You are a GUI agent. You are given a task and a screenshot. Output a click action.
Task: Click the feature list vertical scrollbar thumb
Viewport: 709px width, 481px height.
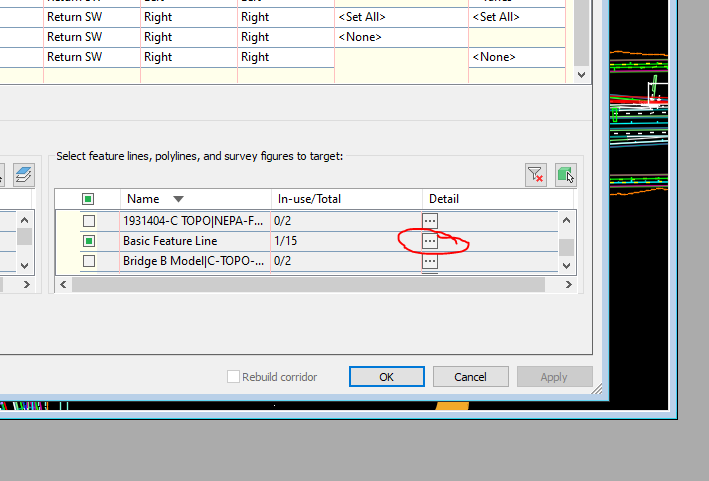pyautogui.click(x=567, y=247)
